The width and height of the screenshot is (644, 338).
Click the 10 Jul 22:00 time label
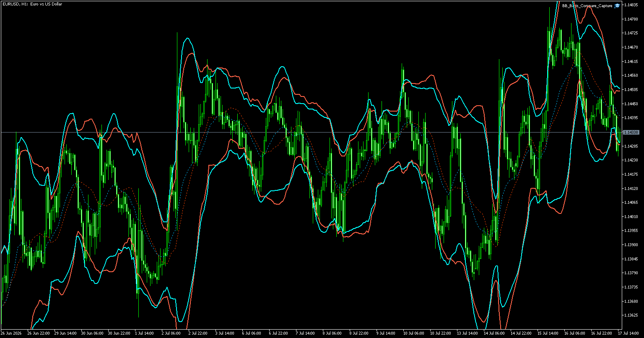(441, 333)
